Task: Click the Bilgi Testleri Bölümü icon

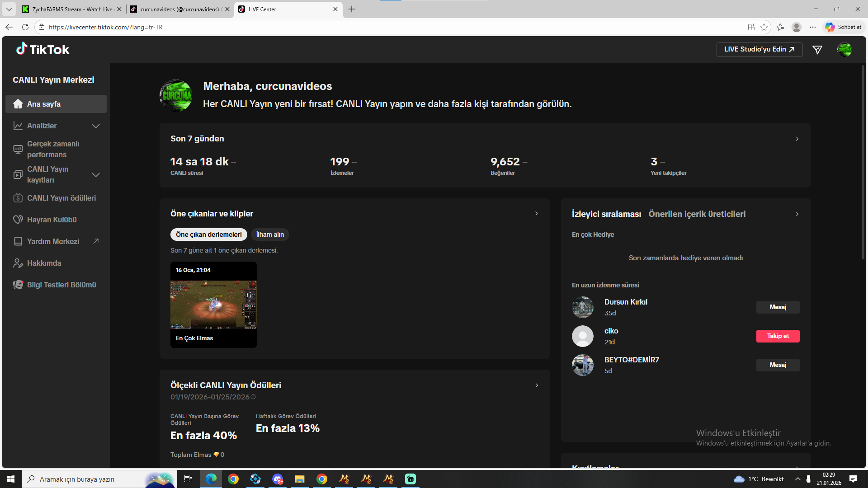Action: (18, 285)
